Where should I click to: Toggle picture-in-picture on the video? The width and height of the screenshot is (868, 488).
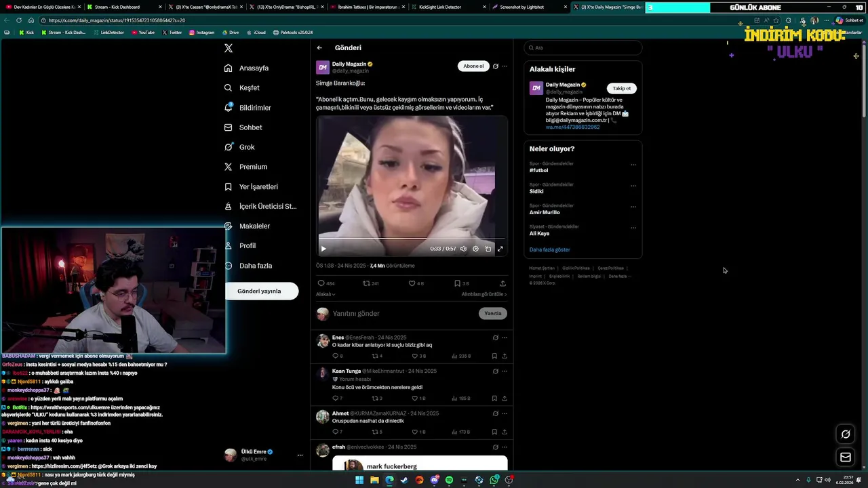pos(488,249)
